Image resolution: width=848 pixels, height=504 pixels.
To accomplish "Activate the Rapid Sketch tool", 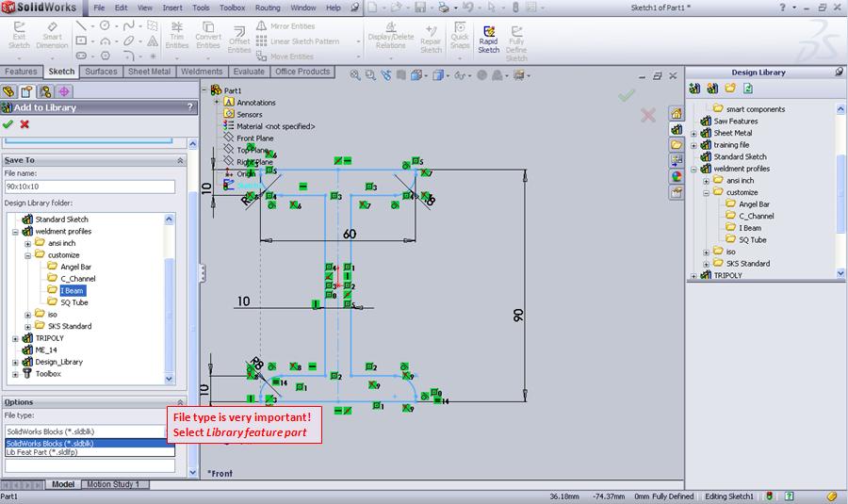I will click(x=488, y=40).
